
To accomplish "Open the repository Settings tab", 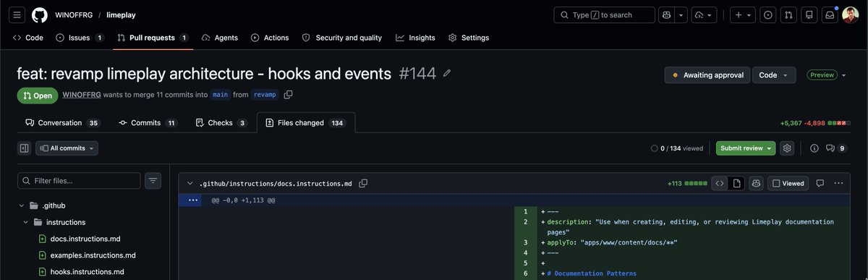I will coord(469,38).
